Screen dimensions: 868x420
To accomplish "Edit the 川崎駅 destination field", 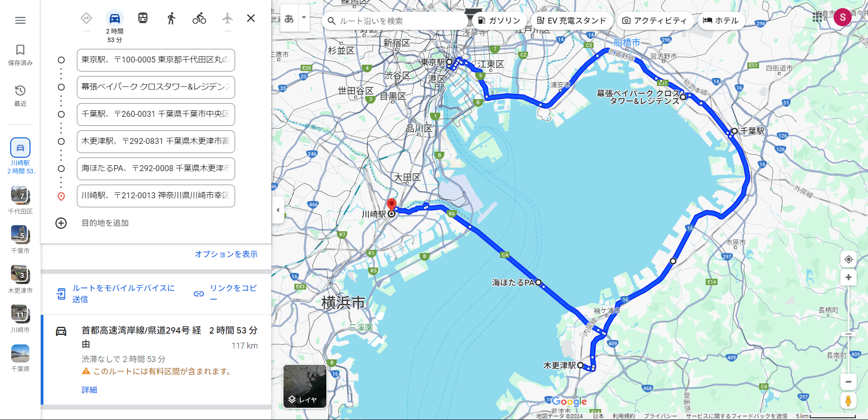I will tap(156, 196).
